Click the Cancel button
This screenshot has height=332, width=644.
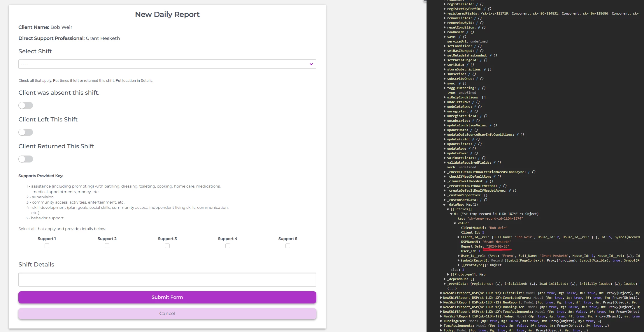click(167, 314)
